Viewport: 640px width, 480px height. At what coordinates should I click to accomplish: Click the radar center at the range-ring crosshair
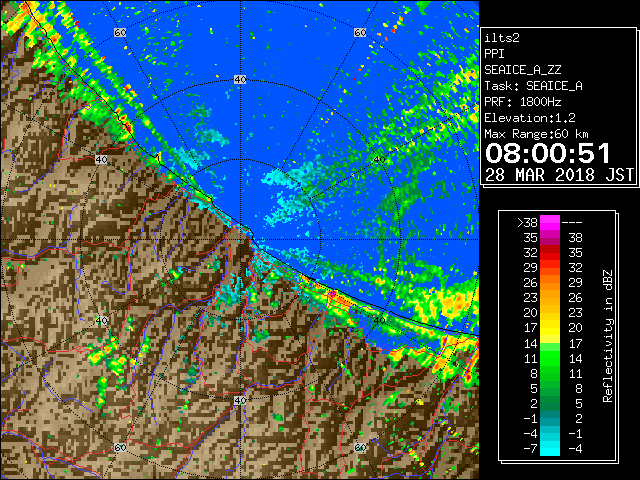click(240, 240)
